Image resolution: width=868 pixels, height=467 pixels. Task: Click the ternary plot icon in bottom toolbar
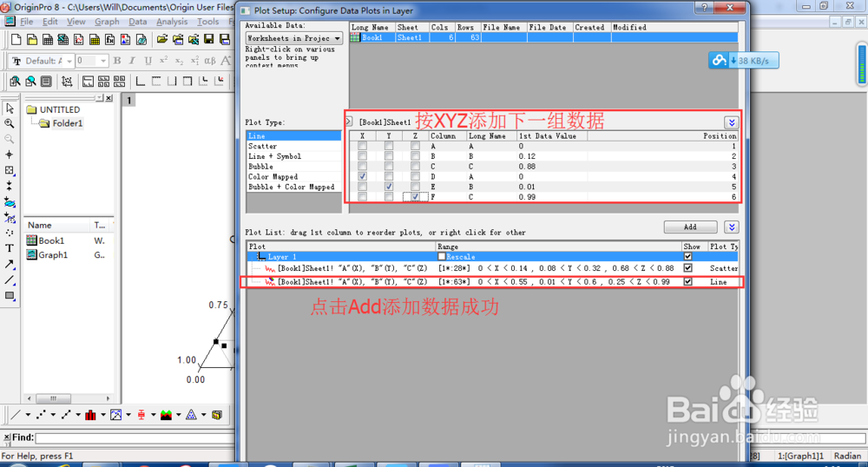point(191,414)
